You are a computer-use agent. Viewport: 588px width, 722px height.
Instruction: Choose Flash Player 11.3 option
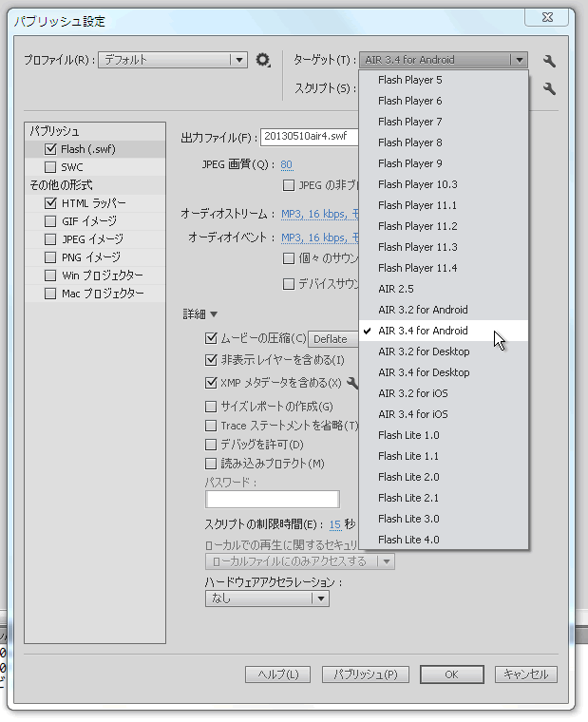pyautogui.click(x=444, y=247)
